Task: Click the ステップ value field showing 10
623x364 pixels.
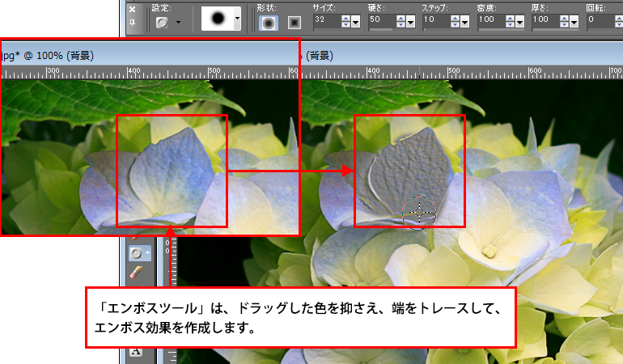Action: (x=436, y=20)
